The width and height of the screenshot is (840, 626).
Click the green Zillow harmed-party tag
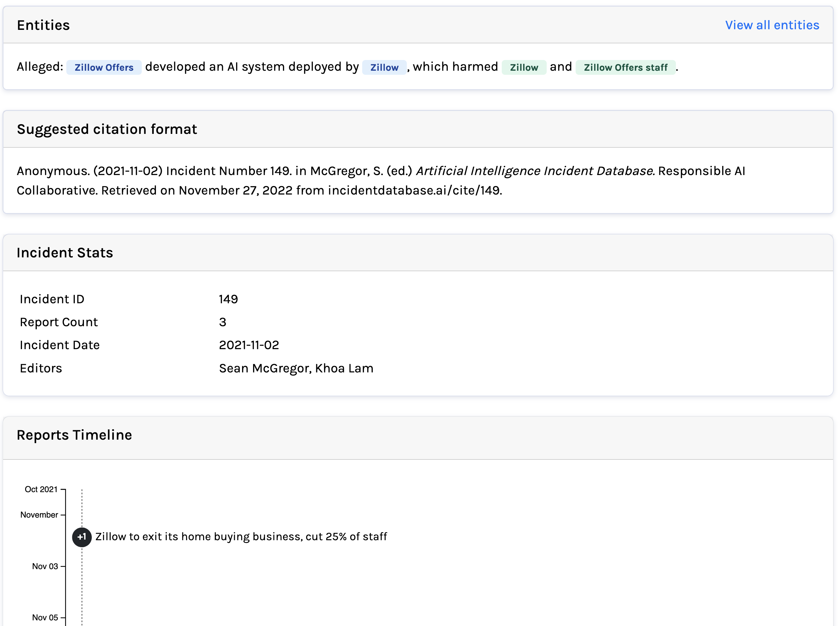pyautogui.click(x=524, y=68)
